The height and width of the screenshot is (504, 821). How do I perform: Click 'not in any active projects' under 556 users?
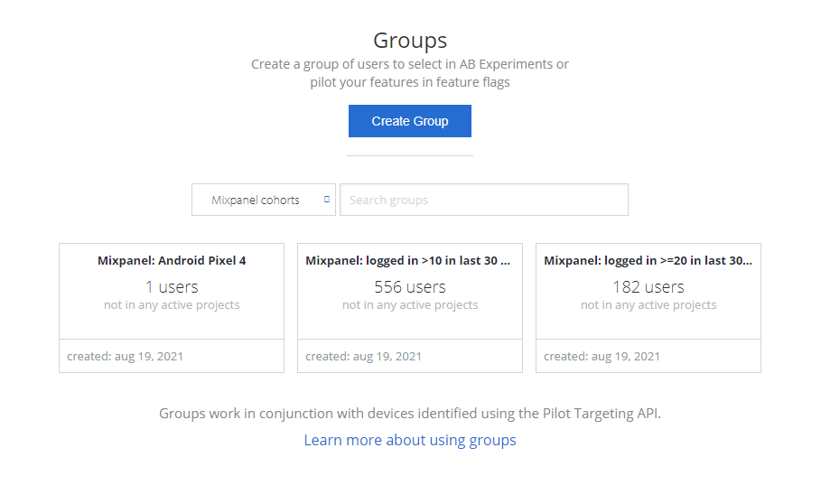click(409, 305)
